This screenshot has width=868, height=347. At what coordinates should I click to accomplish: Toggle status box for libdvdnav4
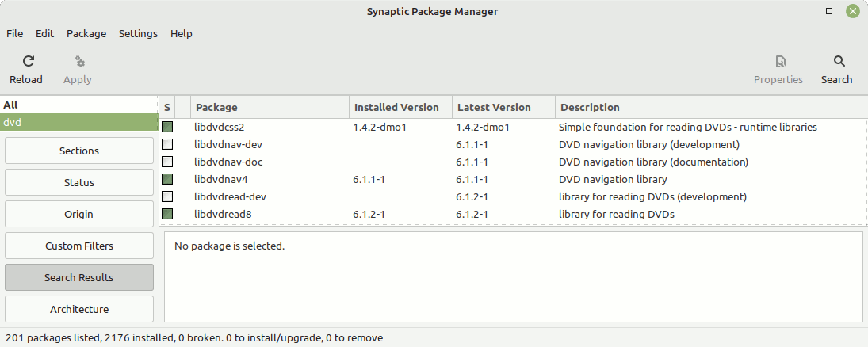pos(167,179)
